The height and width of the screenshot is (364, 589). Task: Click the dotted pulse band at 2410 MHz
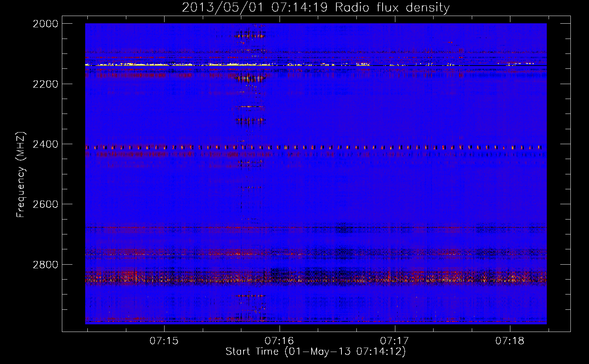(x=316, y=147)
